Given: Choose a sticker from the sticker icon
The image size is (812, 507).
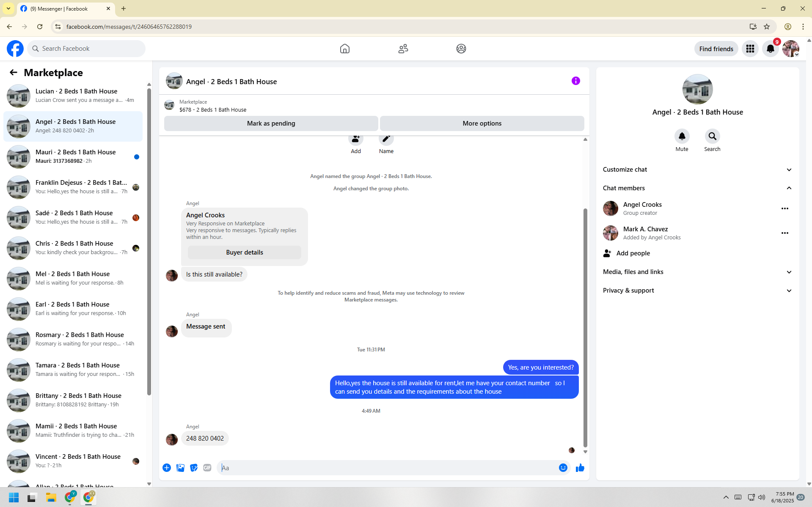Looking at the screenshot, I should 194,468.
